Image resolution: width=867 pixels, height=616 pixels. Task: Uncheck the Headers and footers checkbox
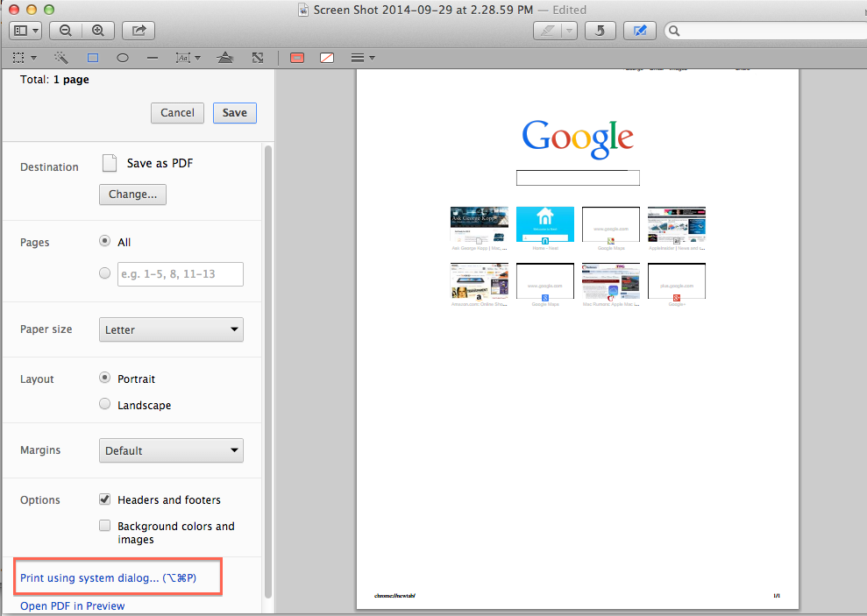tap(104, 499)
